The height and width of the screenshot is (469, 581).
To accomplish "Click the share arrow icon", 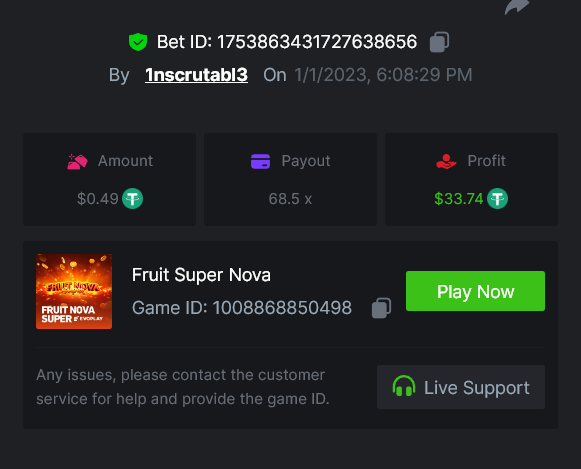I will click(517, 7).
